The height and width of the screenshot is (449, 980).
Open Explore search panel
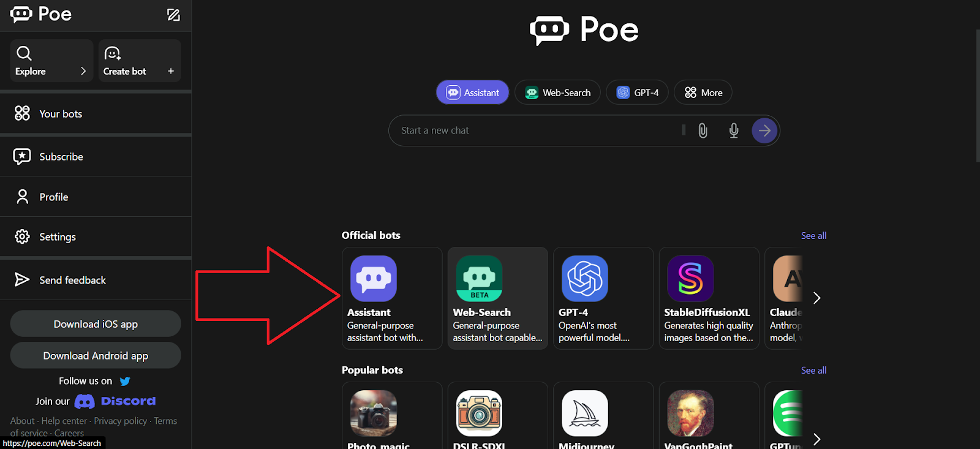pos(51,60)
